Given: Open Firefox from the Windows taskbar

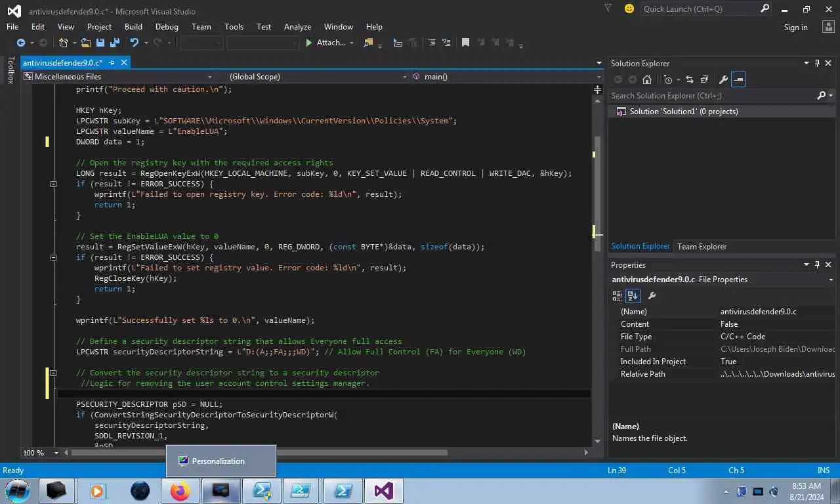Looking at the screenshot, I should click(x=180, y=491).
